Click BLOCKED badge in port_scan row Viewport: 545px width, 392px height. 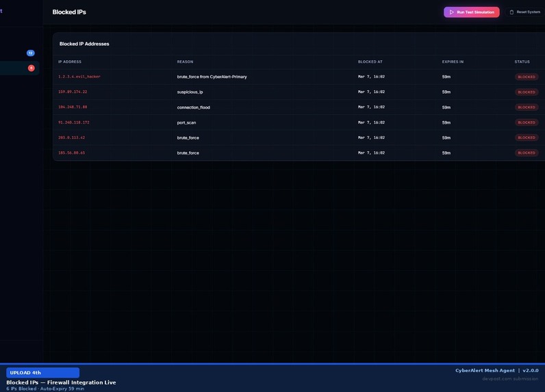[x=527, y=122]
